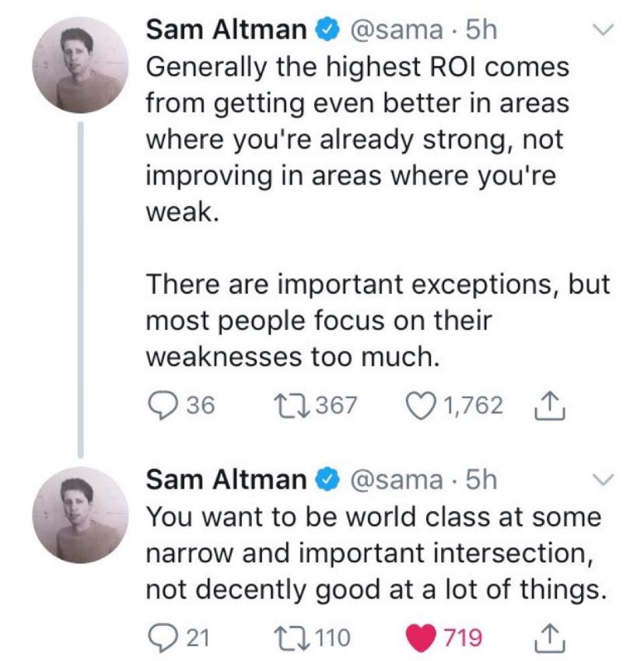
Task: Unlike the second tweet with 719 likes
Action: point(423,638)
